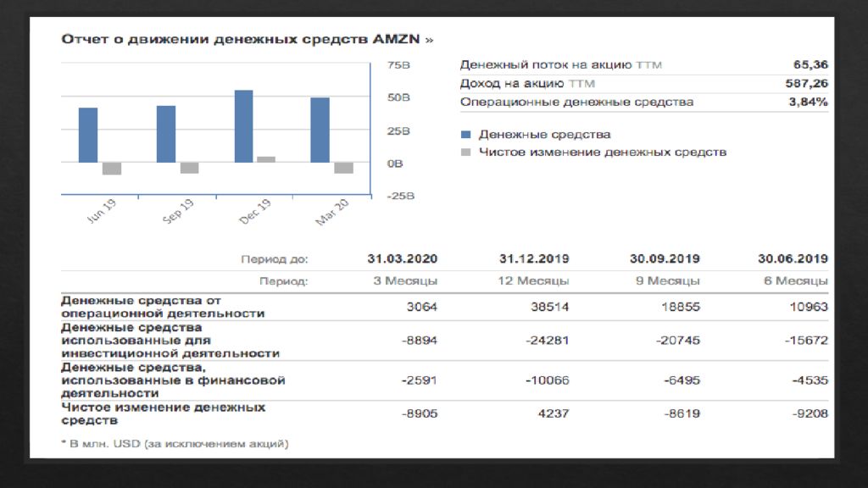Click the 30.06.2019 column header
Viewport: 868px width, 488px height.
coord(793,259)
